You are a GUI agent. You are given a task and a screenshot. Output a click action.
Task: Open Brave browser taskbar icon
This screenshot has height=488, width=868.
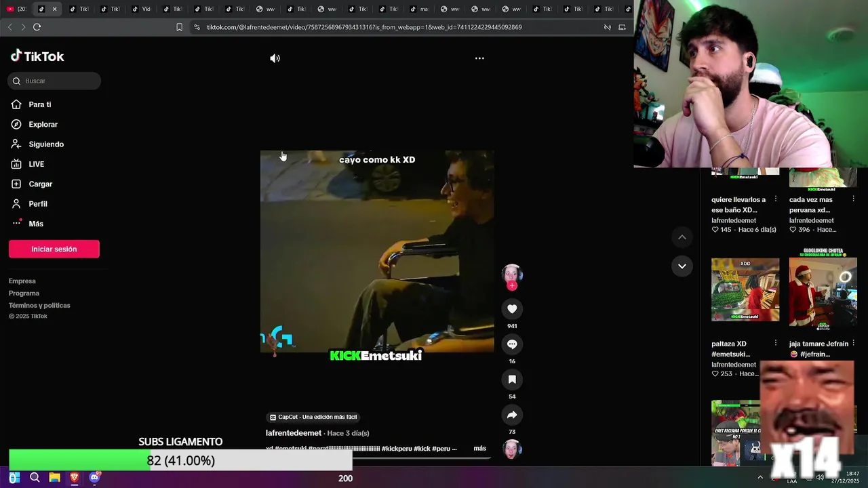pos(75,478)
